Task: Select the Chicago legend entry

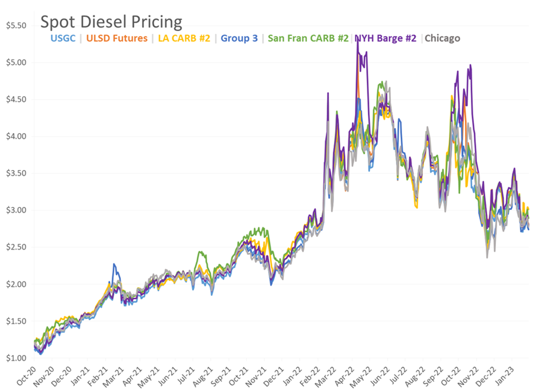Action: click(443, 38)
